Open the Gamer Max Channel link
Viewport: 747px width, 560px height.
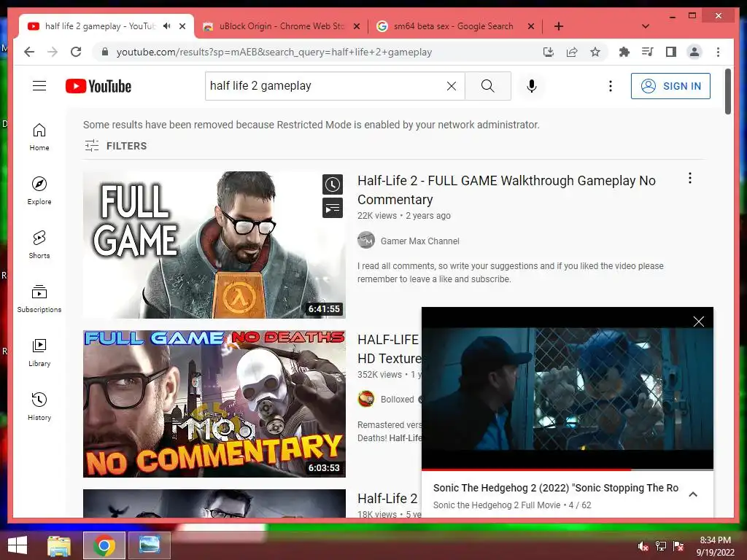coord(419,241)
